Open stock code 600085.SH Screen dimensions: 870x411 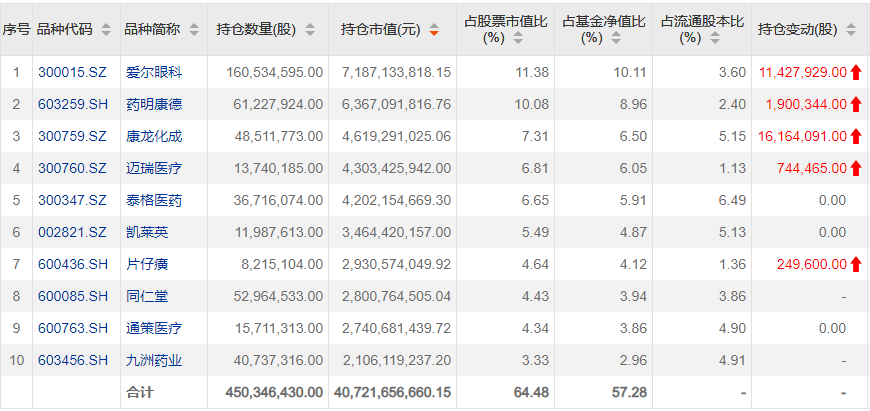click(x=72, y=297)
